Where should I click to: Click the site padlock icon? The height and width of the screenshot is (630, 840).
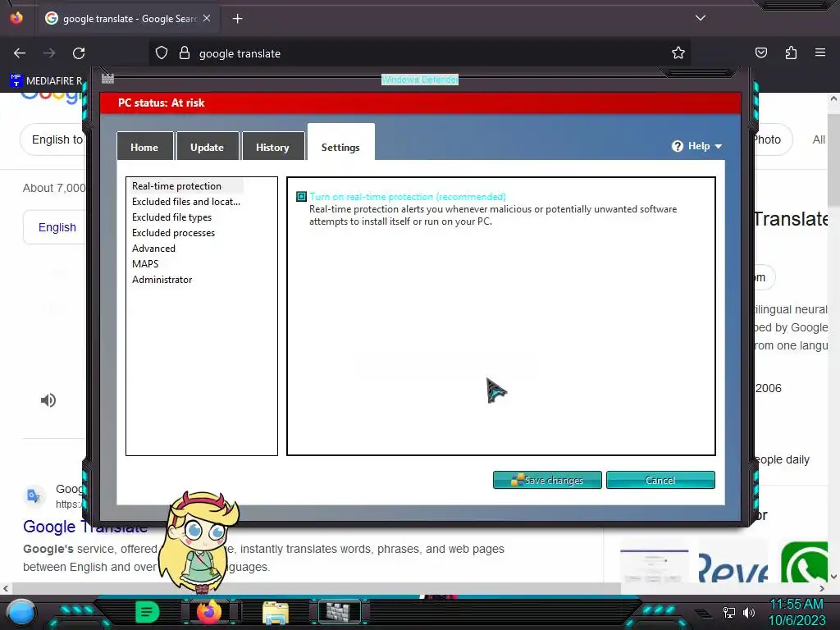(x=185, y=52)
